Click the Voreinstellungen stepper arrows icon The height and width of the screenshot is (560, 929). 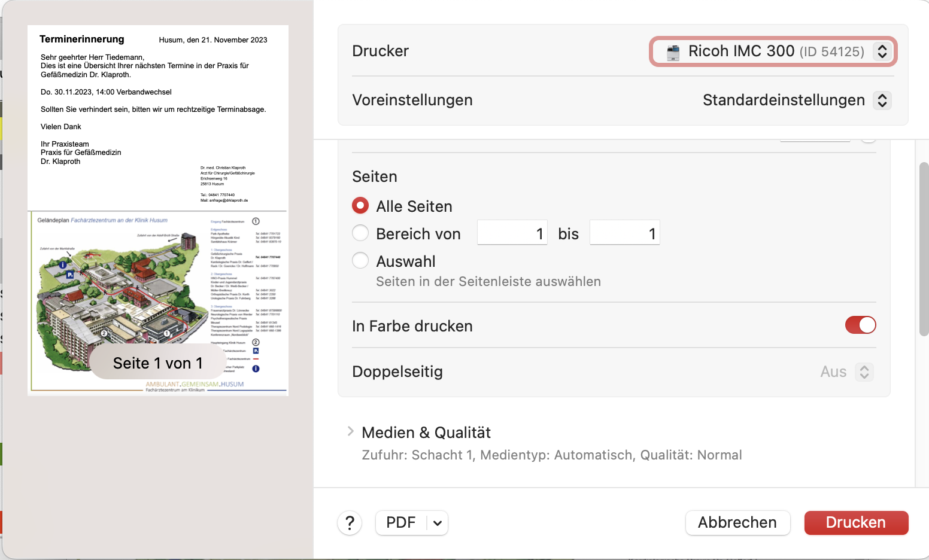(x=882, y=100)
